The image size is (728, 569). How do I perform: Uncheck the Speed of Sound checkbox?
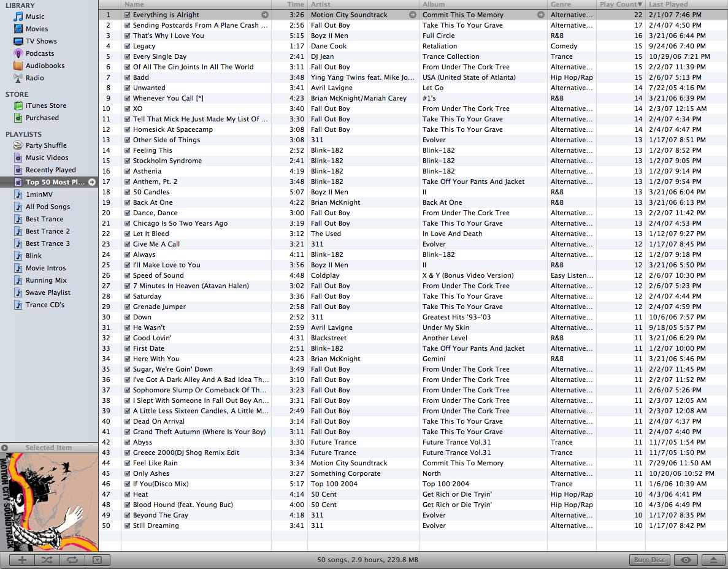(x=127, y=275)
